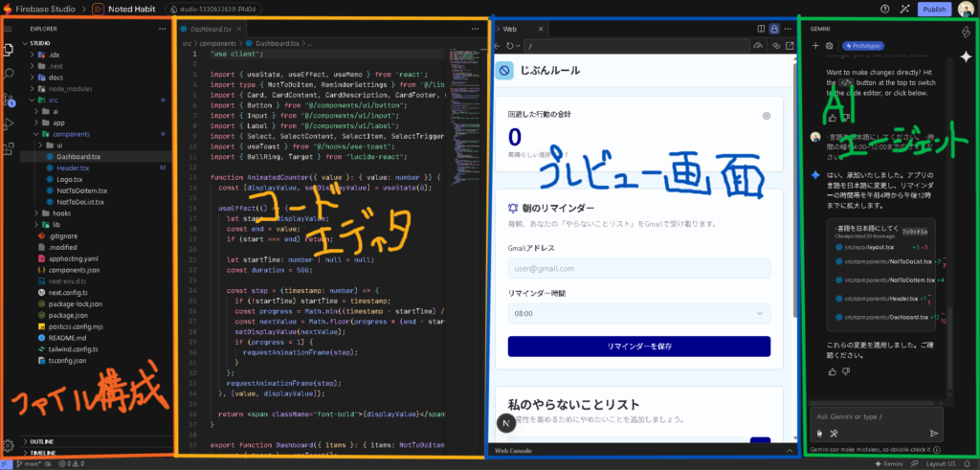This screenshot has height=470, width=980.
Task: Toggle the highlighted lock icon in Web tab bar
Action: pos(774,29)
